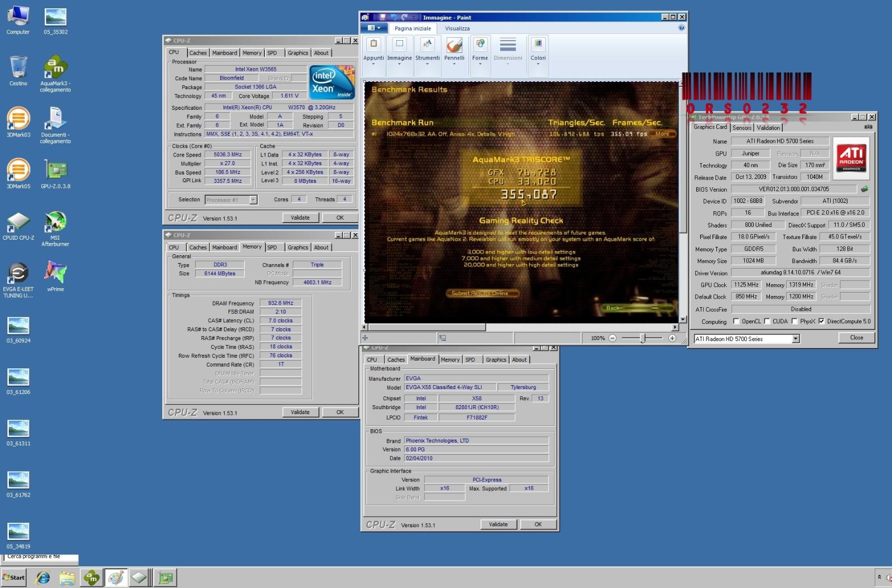Expand the Forme shapes group in Paint
The image size is (892, 588).
(480, 56)
